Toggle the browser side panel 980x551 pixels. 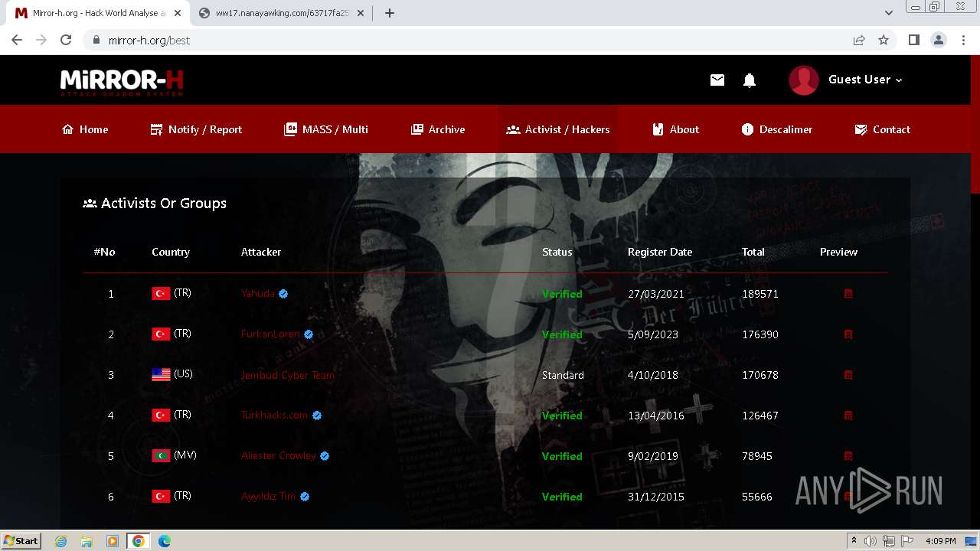[913, 40]
